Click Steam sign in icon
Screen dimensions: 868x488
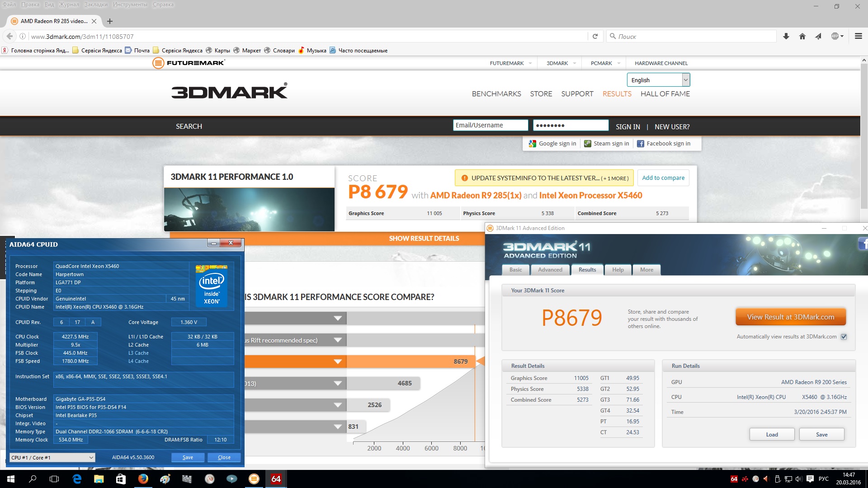click(588, 144)
